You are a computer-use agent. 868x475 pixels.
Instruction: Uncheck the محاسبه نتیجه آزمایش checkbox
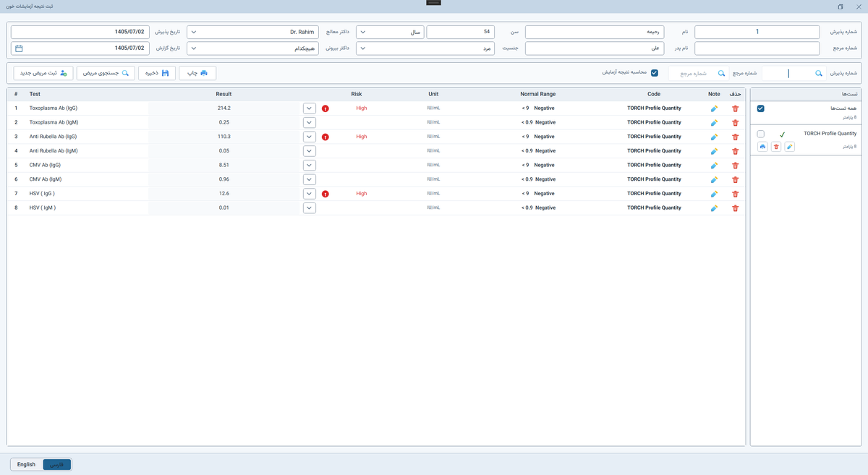coord(655,73)
